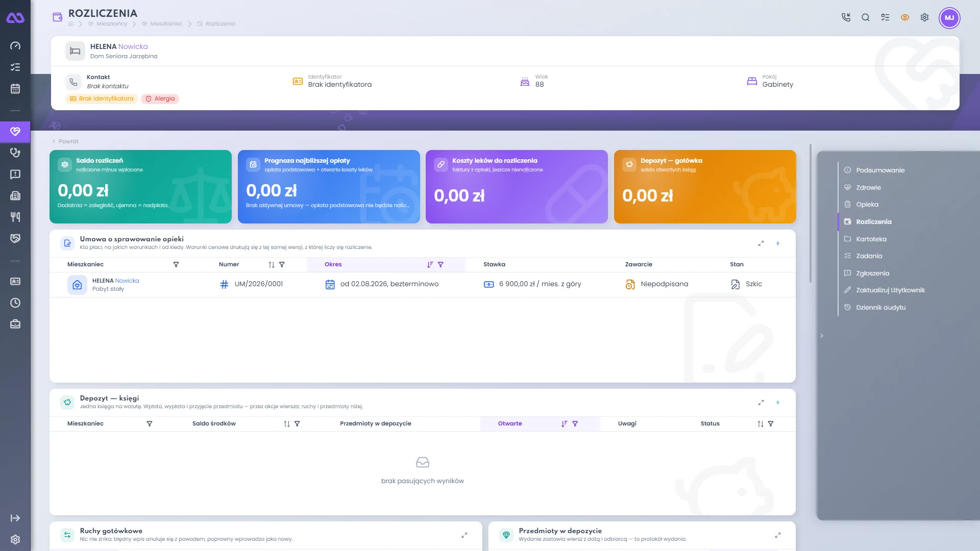980x551 pixels.
Task: Toggle filter on Numer column
Action: click(x=282, y=265)
